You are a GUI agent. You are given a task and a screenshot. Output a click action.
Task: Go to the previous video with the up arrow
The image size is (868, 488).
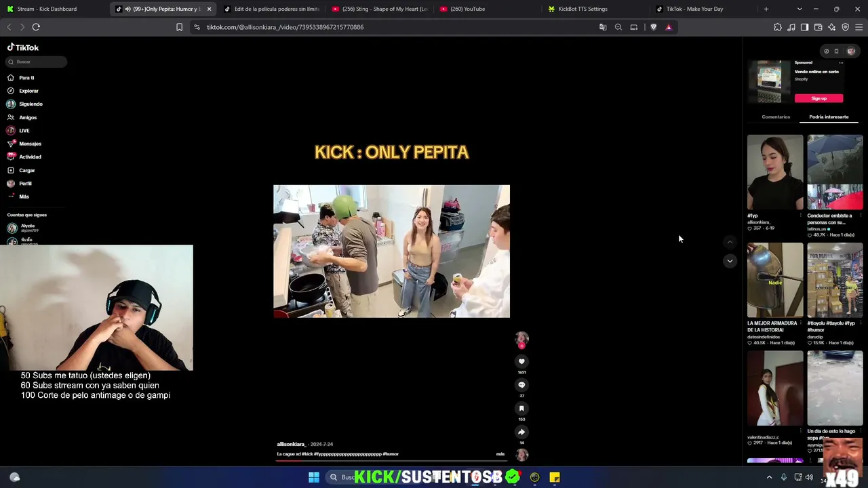pyautogui.click(x=730, y=242)
